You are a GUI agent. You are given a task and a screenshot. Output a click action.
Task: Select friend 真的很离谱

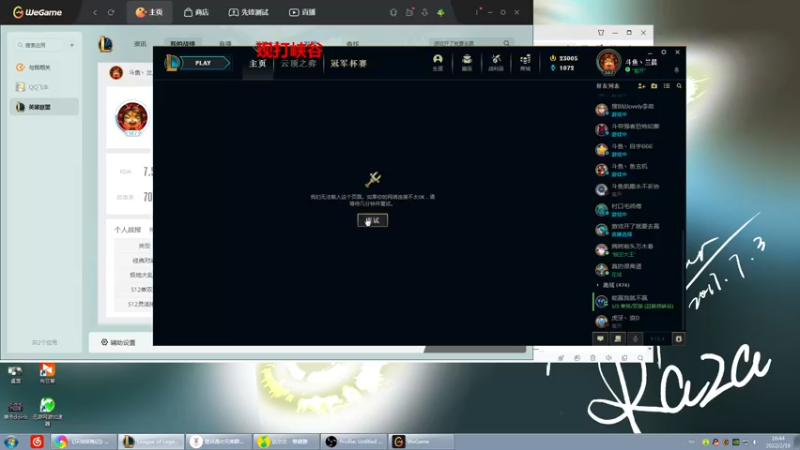coord(638,269)
